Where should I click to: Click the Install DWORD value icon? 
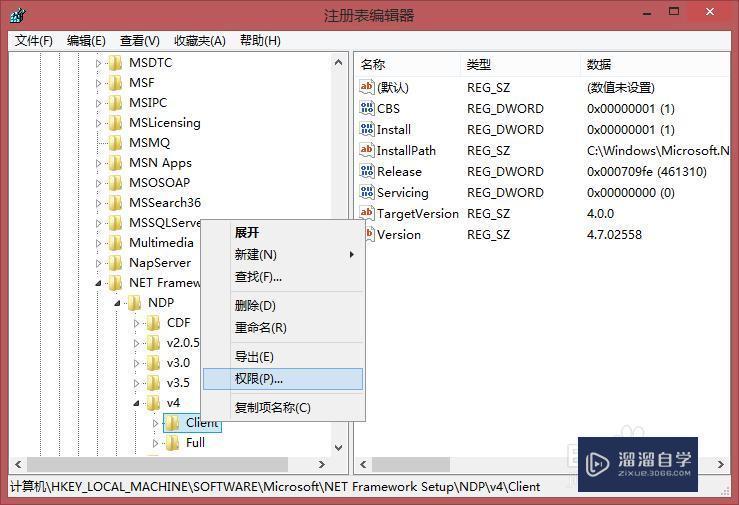point(367,129)
